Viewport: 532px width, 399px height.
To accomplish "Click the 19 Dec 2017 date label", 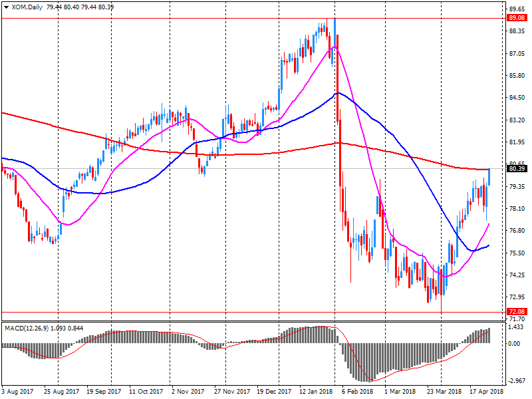I will pyautogui.click(x=274, y=392).
